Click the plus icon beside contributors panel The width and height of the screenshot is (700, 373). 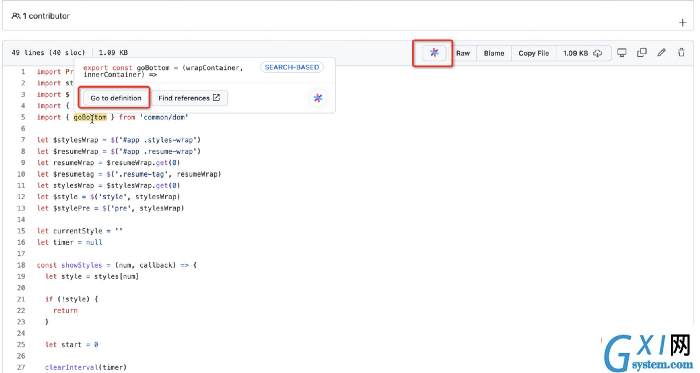(x=682, y=22)
